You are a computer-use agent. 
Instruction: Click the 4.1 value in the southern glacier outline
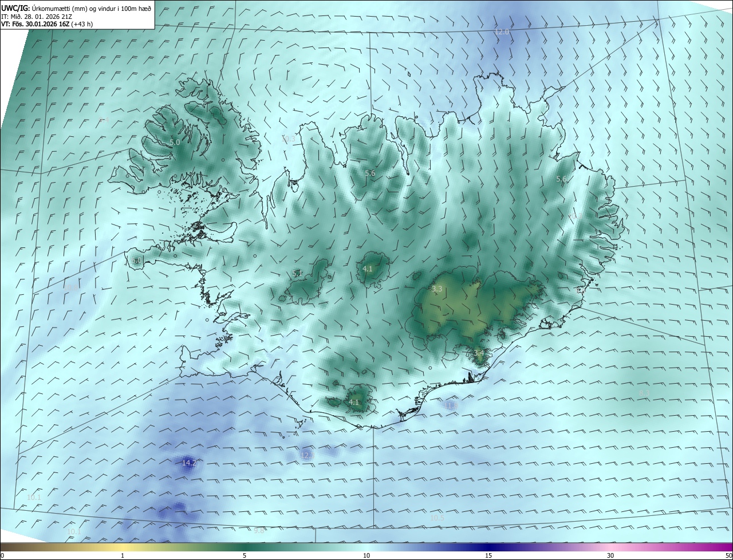[x=354, y=403]
